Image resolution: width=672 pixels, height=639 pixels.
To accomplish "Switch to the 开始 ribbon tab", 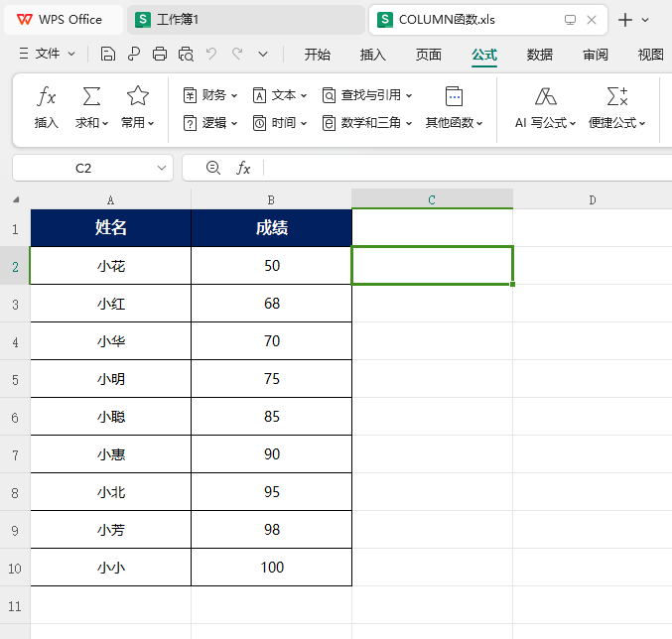I will pos(318,55).
